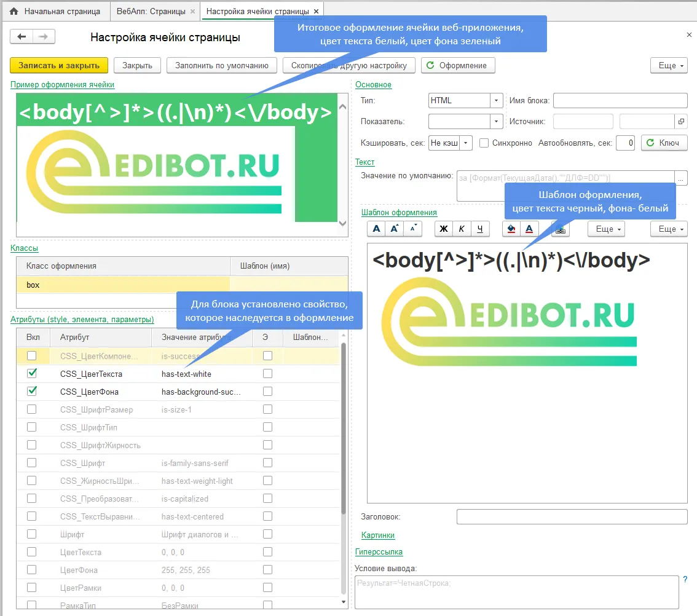This screenshot has height=616, width=697.
Task: Toggle bold (Ж) formatting
Action: (x=444, y=229)
